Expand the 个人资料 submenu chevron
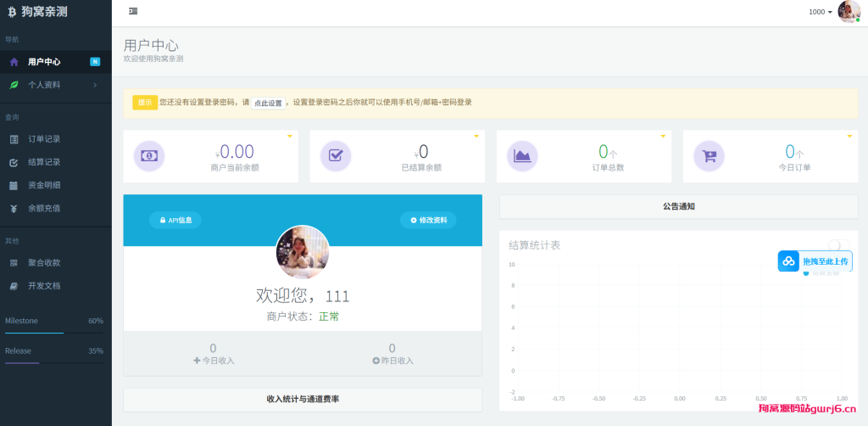The image size is (868, 426). click(x=95, y=85)
